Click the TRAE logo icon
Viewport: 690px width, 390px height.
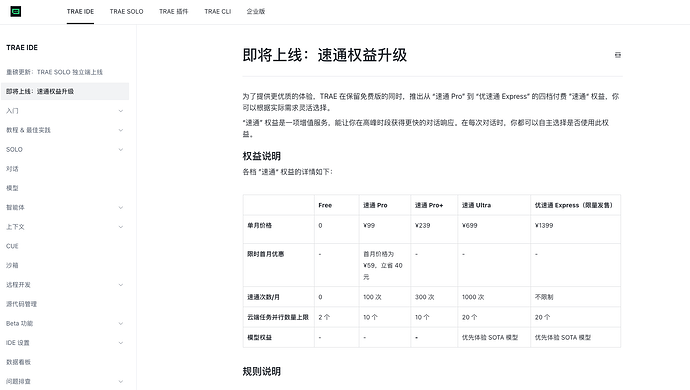[16, 11]
